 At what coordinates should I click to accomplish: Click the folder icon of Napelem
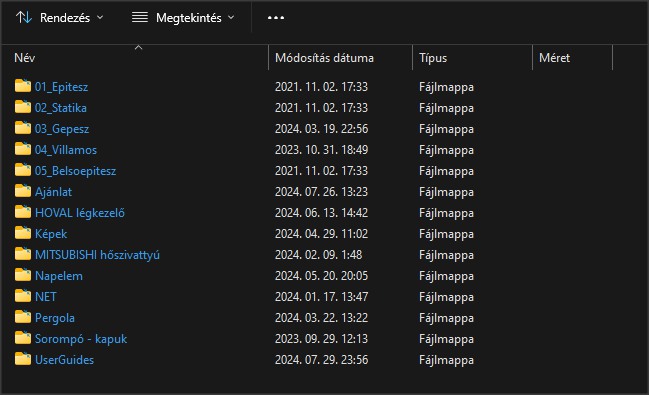pos(23,275)
